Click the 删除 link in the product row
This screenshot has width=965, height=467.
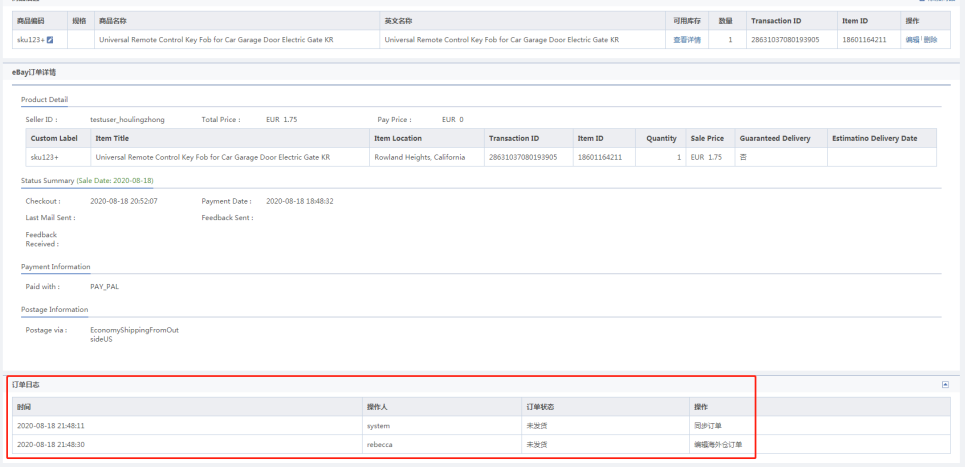(930, 40)
